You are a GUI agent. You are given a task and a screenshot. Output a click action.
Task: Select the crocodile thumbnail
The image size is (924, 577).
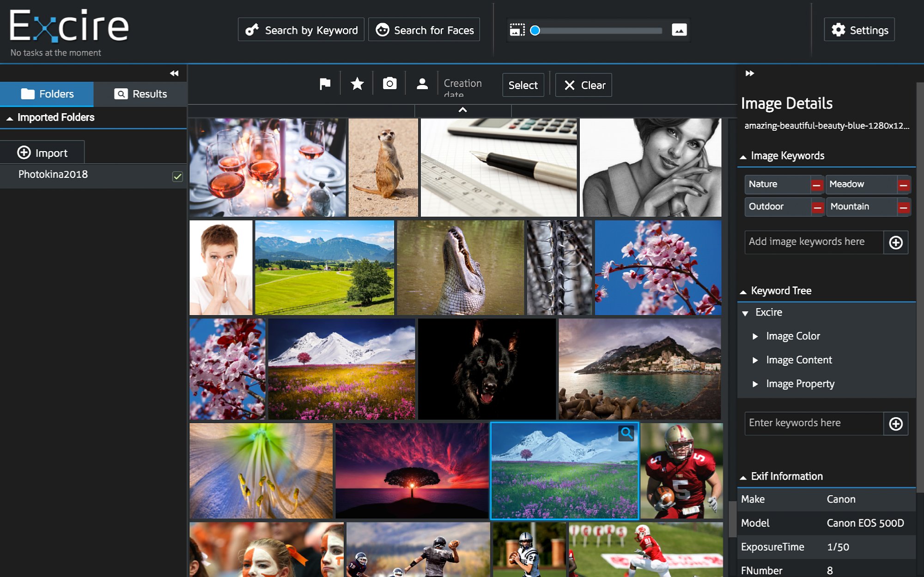pyautogui.click(x=461, y=267)
